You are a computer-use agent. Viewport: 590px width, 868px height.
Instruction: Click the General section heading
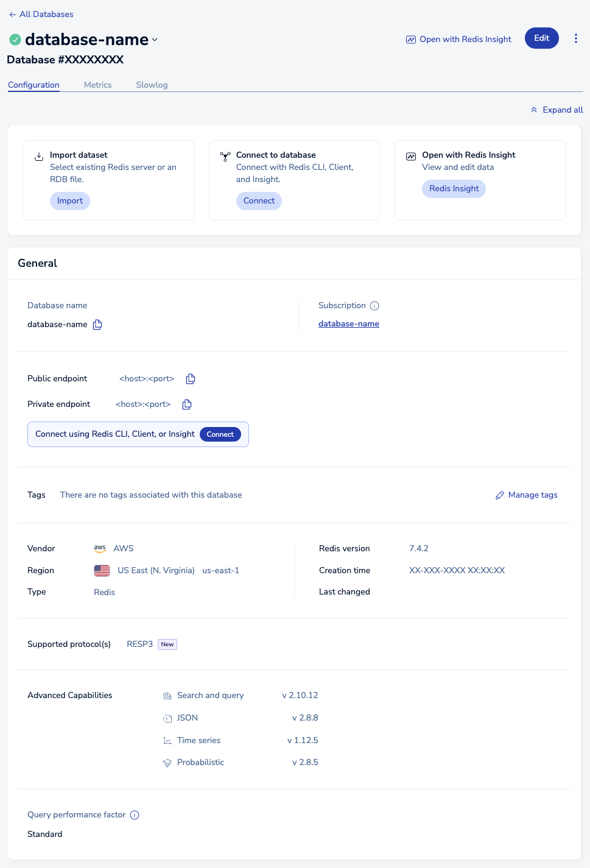pos(38,263)
